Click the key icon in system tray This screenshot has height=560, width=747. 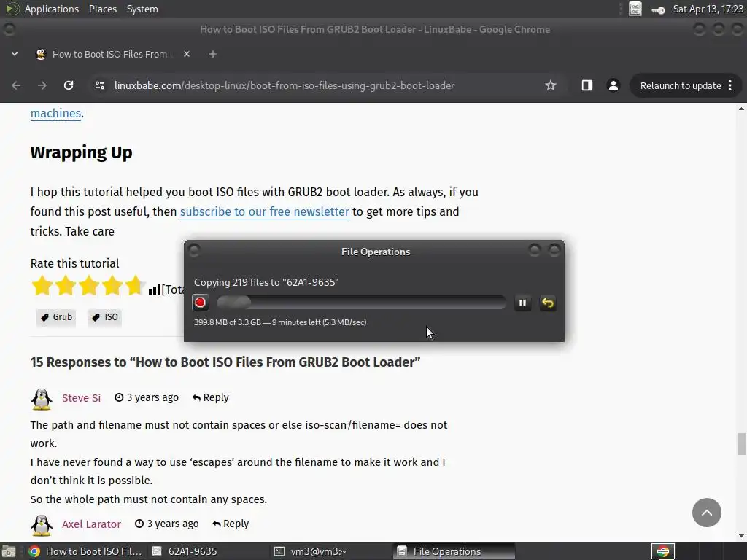(x=658, y=9)
